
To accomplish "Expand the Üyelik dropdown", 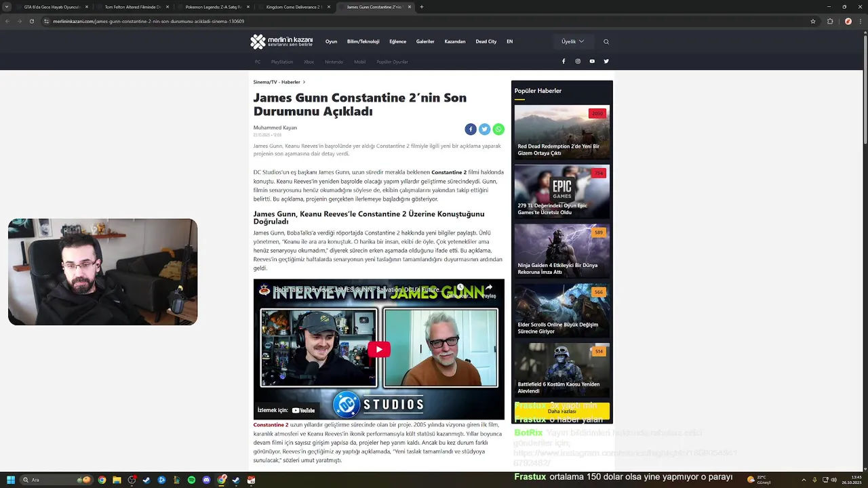I will (573, 41).
